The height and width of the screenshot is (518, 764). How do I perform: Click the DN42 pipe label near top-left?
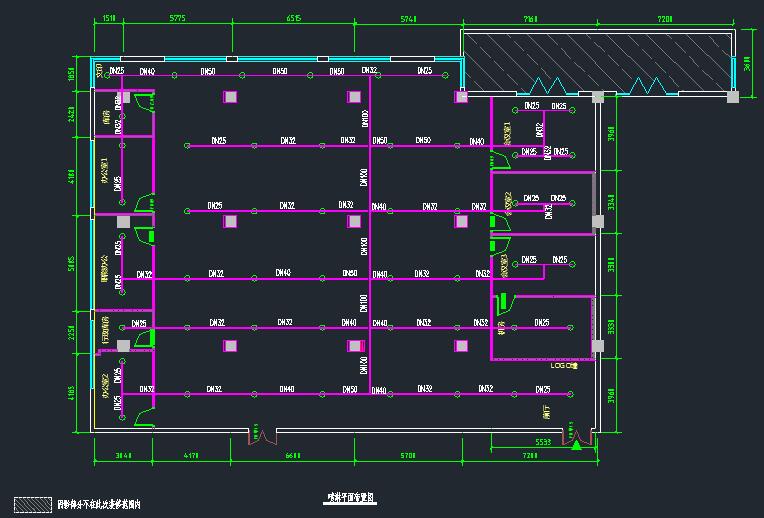148,71
